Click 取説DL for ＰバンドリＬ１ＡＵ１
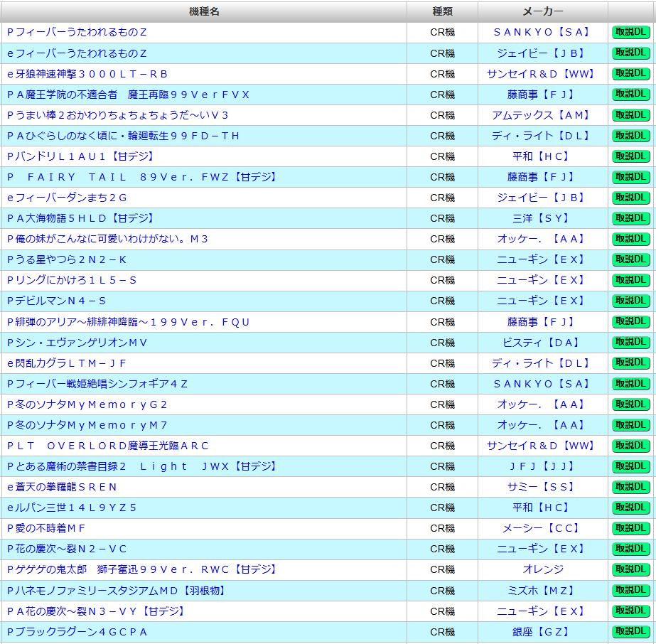This screenshot has height=644, width=656. click(631, 156)
